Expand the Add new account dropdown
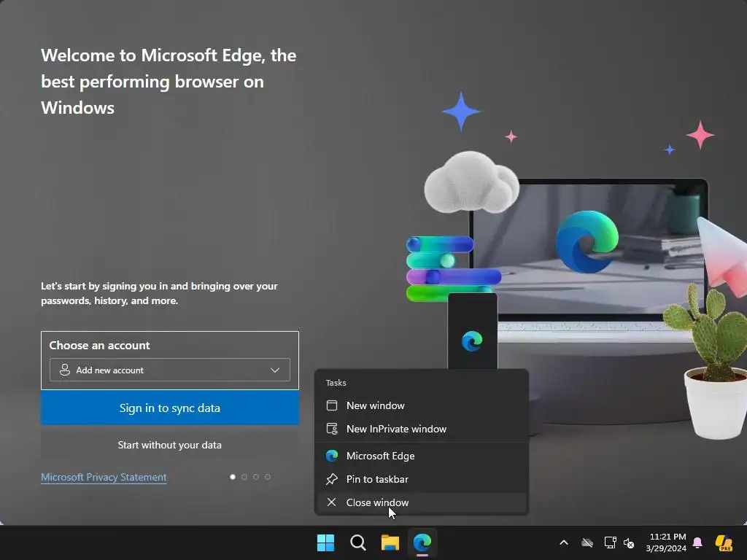The height and width of the screenshot is (560, 747). (169, 370)
